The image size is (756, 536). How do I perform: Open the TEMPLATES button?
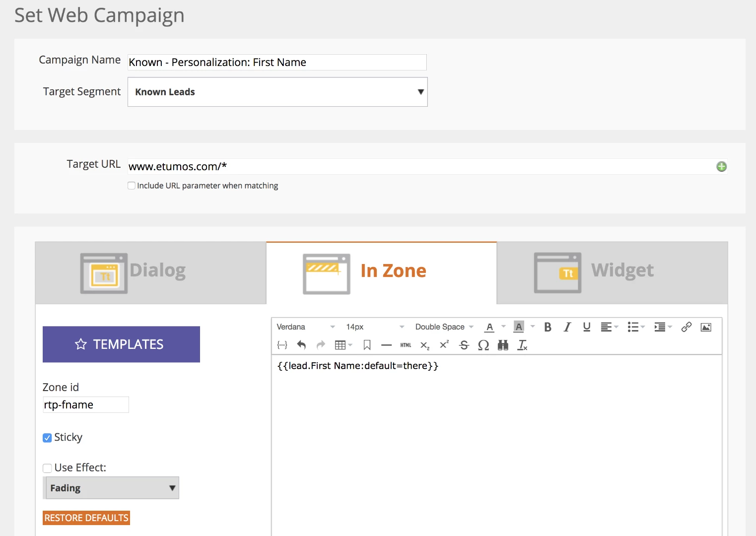point(121,344)
